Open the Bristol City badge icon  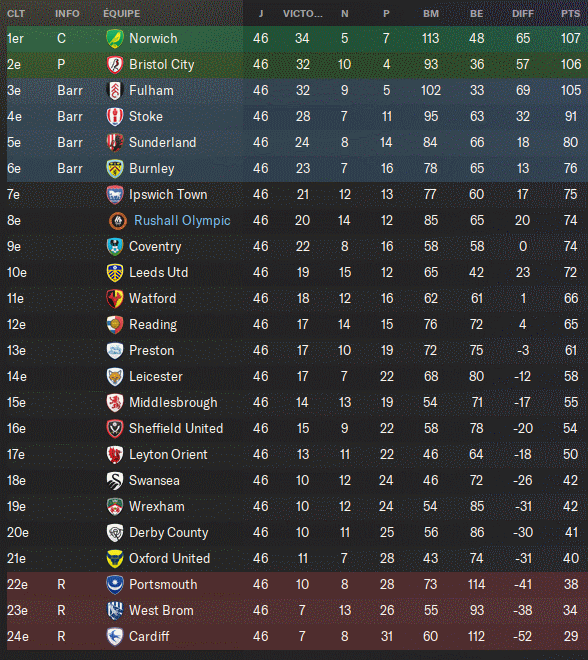[114, 64]
